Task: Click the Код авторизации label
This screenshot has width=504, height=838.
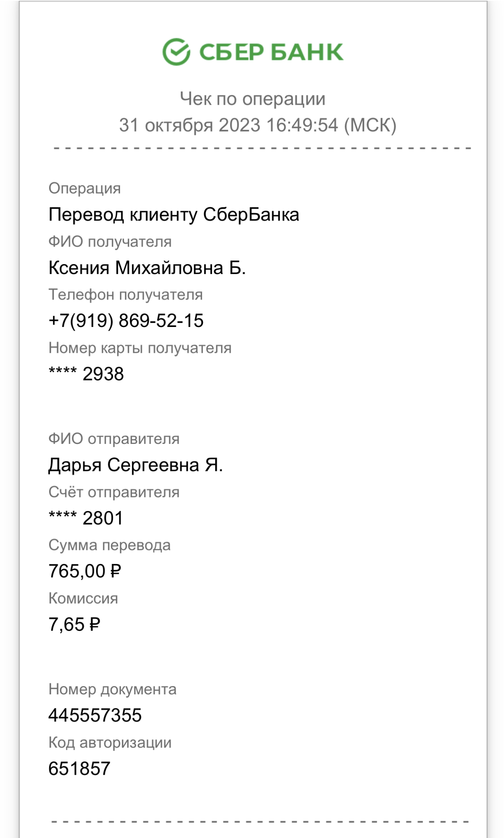Action: tap(110, 743)
